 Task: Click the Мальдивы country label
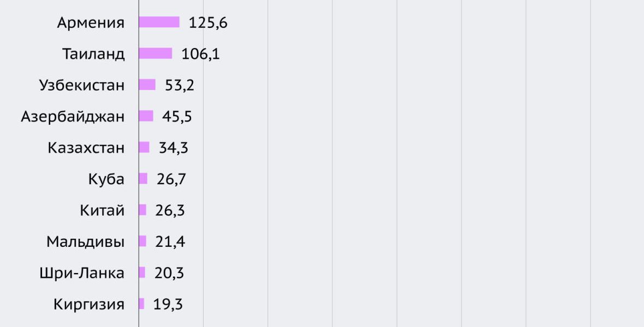click(x=86, y=242)
